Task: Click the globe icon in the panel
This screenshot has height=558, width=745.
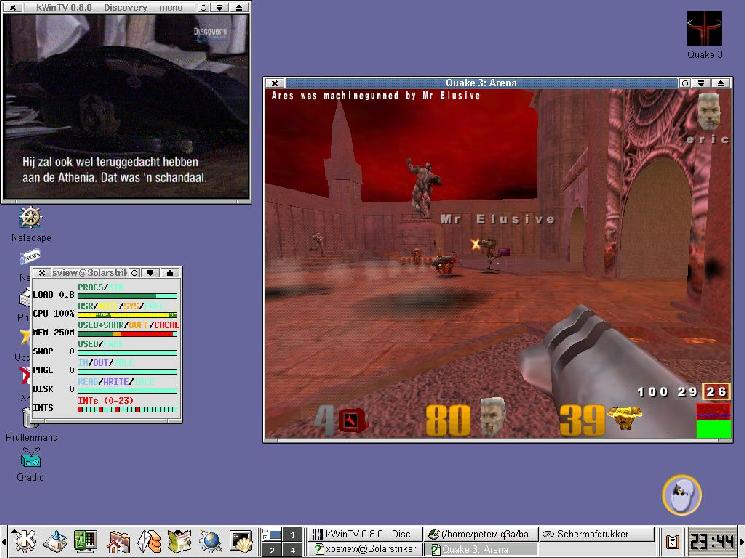Action: click(210, 541)
